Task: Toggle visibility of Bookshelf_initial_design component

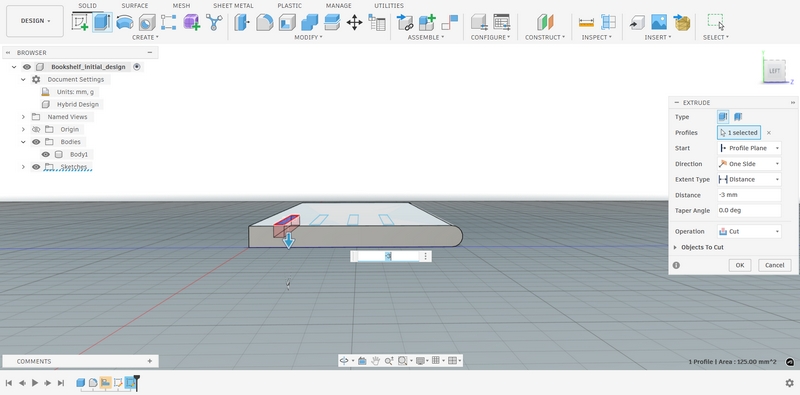Action: tap(27, 67)
